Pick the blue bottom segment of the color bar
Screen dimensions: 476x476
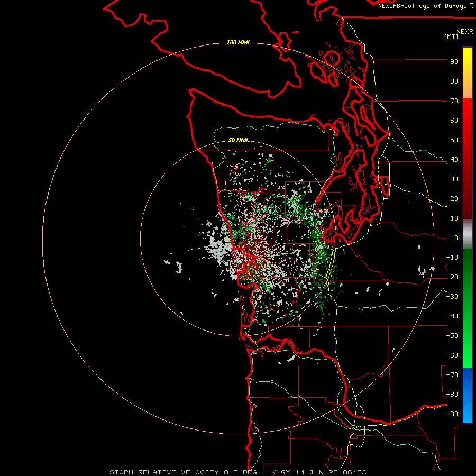(467, 396)
